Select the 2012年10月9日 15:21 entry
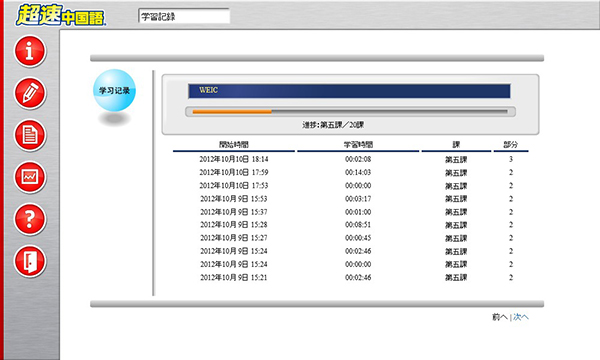600x360 pixels. coord(234,277)
